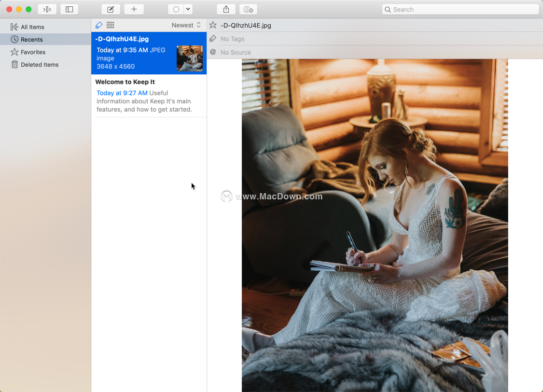Click the compact mode toolbar icon
Image resolution: width=543 pixels, height=392 pixels.
coord(47,9)
